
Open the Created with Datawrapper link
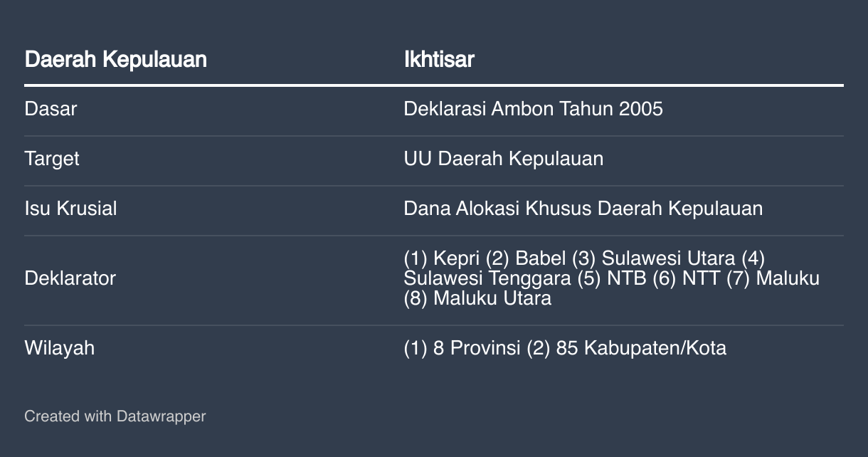pos(115,416)
